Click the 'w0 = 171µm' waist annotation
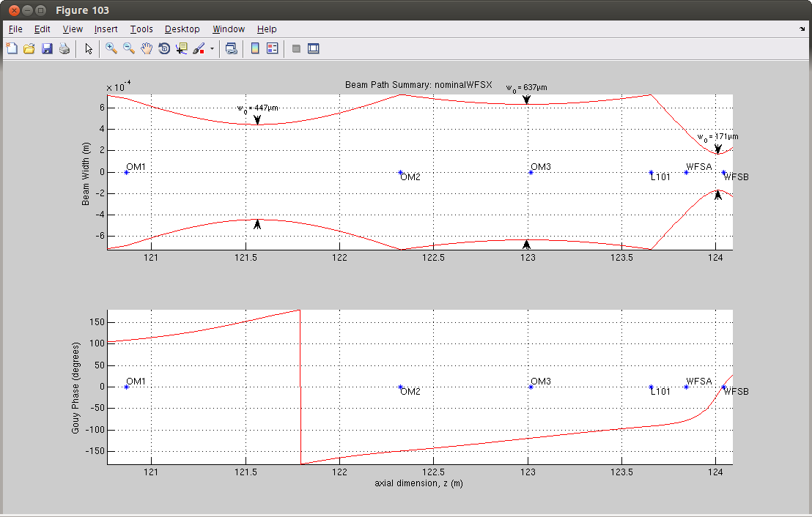Image resolution: width=812 pixels, height=517 pixels. (717, 137)
